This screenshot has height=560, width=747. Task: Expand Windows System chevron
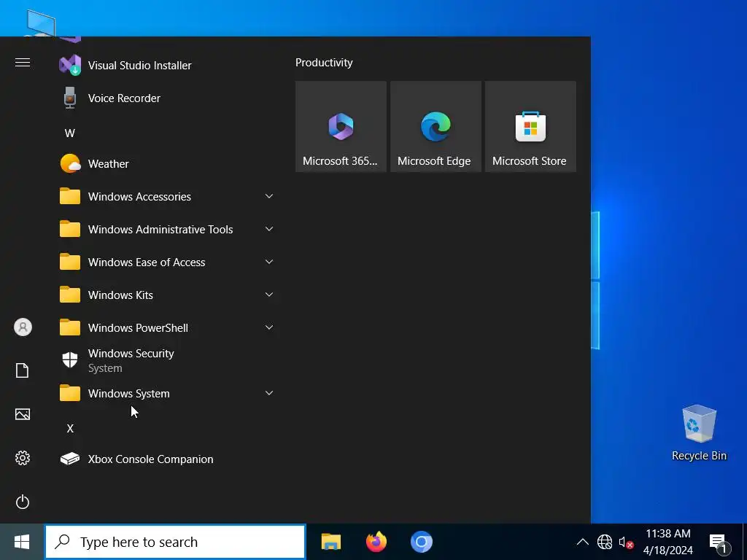coord(269,393)
